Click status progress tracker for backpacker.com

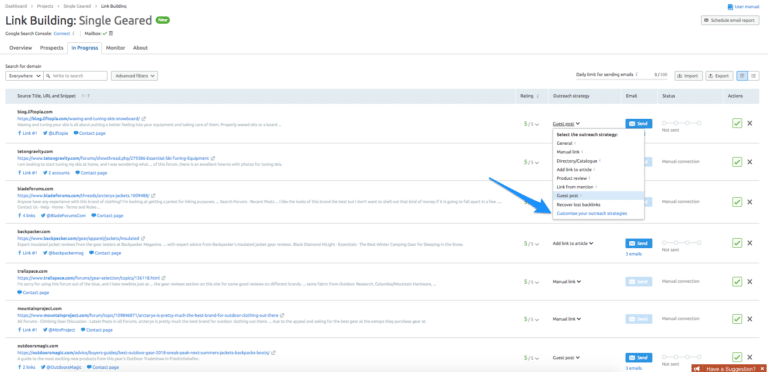tap(681, 243)
